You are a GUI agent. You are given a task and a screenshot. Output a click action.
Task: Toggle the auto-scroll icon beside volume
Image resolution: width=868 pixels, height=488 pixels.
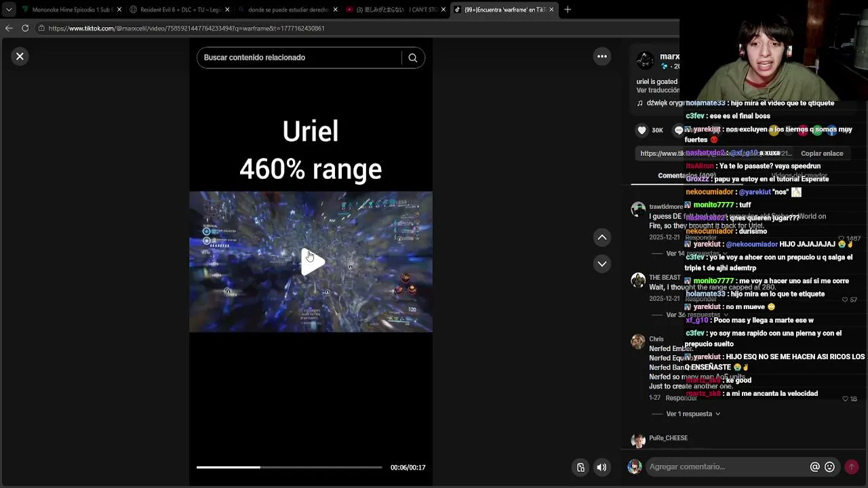click(580, 467)
